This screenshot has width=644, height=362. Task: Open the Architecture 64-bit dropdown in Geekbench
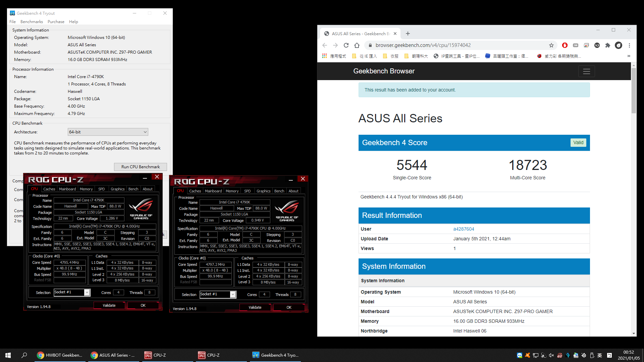[x=108, y=132]
